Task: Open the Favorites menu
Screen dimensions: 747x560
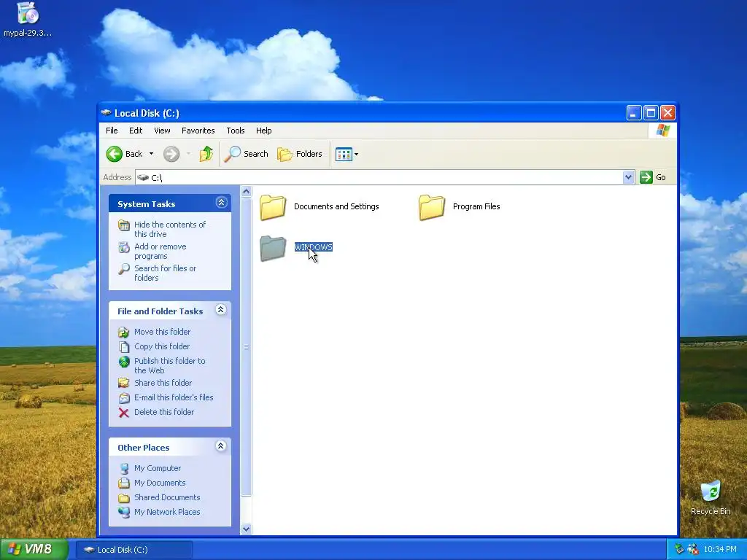Action: (x=198, y=131)
